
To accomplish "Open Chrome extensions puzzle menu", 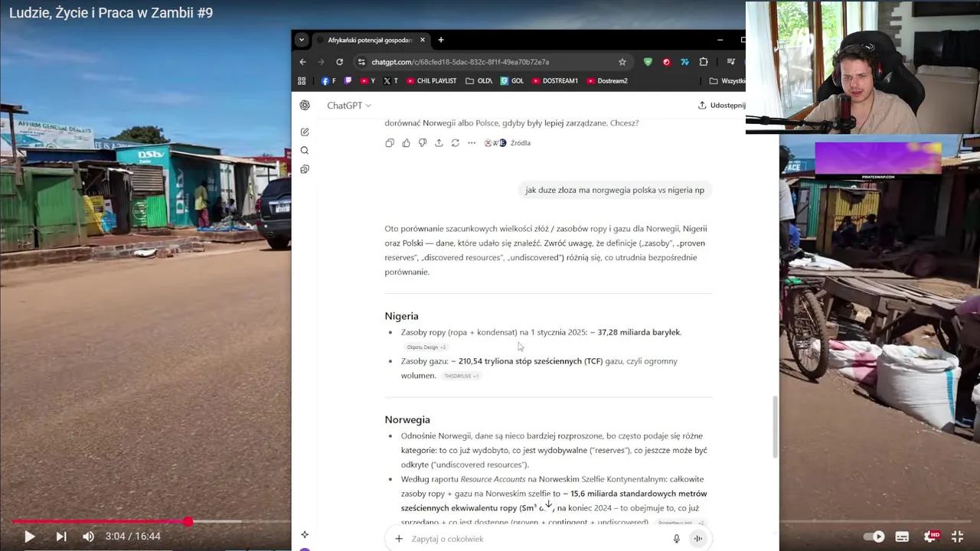I will coord(704,62).
